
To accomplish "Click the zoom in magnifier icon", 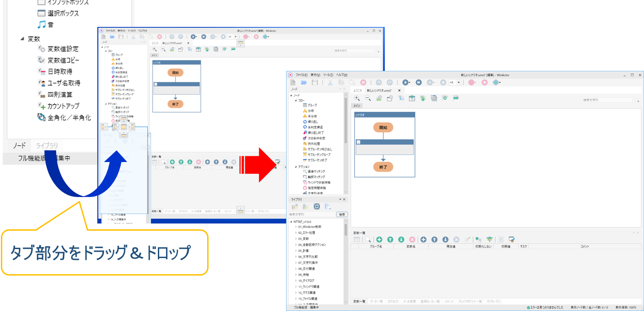I will pos(357,98).
